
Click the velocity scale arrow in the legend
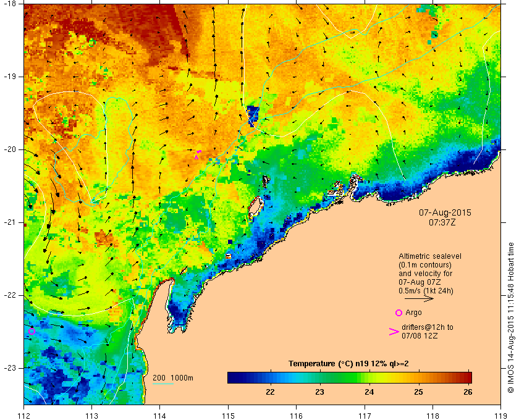pyautogui.click(x=419, y=298)
